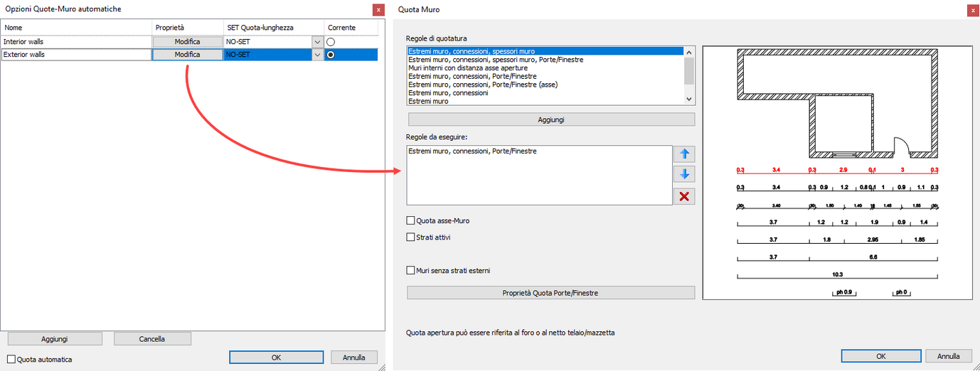This screenshot has height=371, width=980.
Task: Enable the Quota automatica checkbox
Action: (x=11, y=359)
